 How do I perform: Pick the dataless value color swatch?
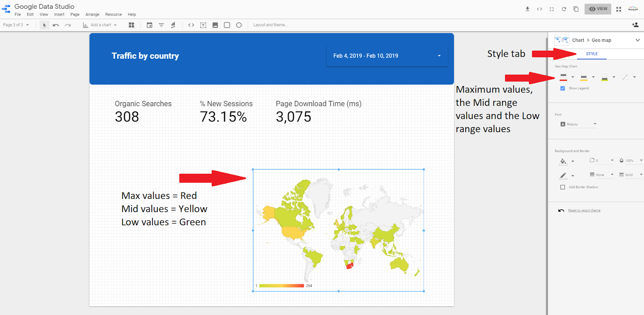coord(625,77)
